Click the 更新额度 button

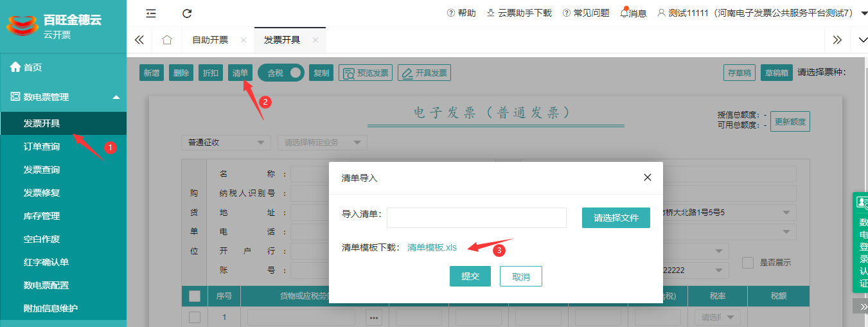[790, 121]
